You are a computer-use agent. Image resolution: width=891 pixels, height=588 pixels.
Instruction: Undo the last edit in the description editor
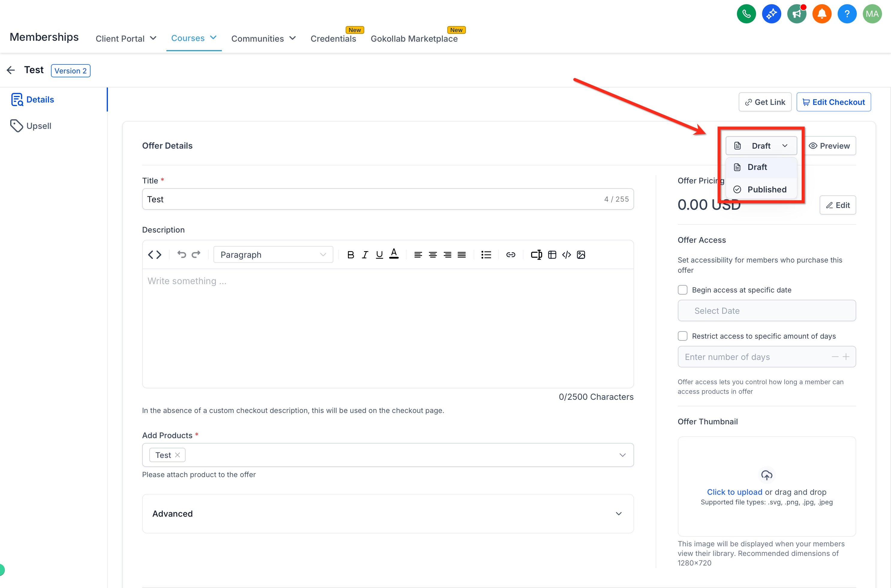pos(182,255)
